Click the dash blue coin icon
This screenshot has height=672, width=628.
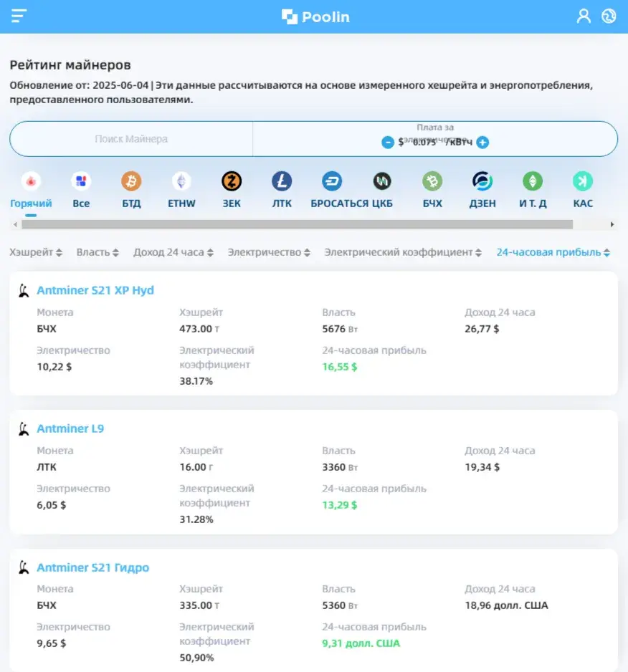click(332, 181)
